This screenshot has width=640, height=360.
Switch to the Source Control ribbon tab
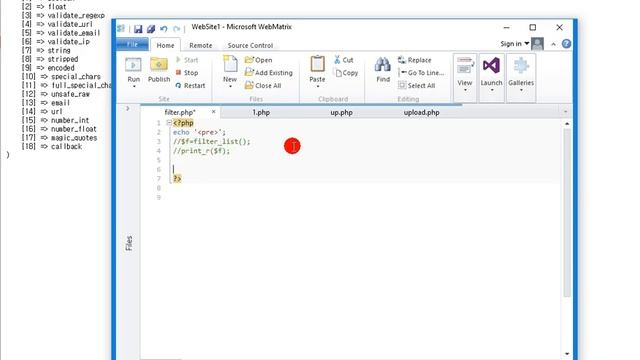[x=250, y=45]
